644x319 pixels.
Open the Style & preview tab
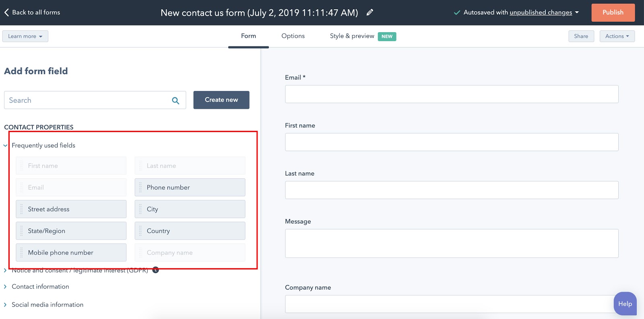pos(352,36)
